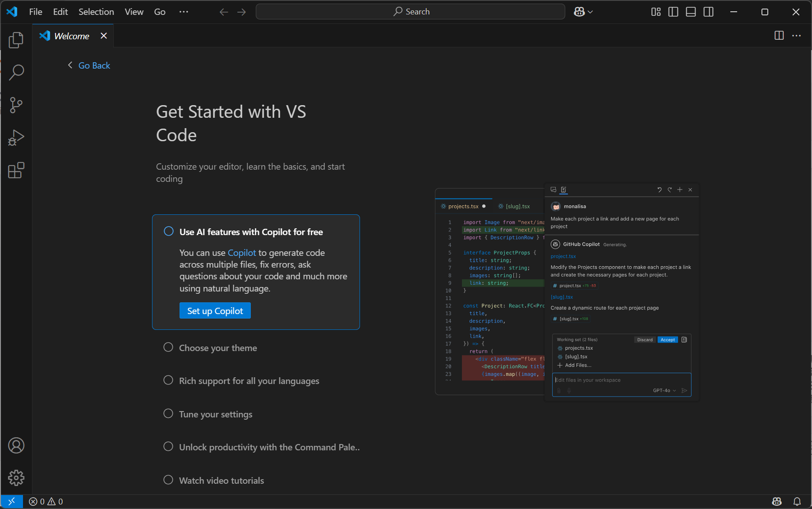Open the Go menu
Screen dimensions: 812x509
coord(160,12)
